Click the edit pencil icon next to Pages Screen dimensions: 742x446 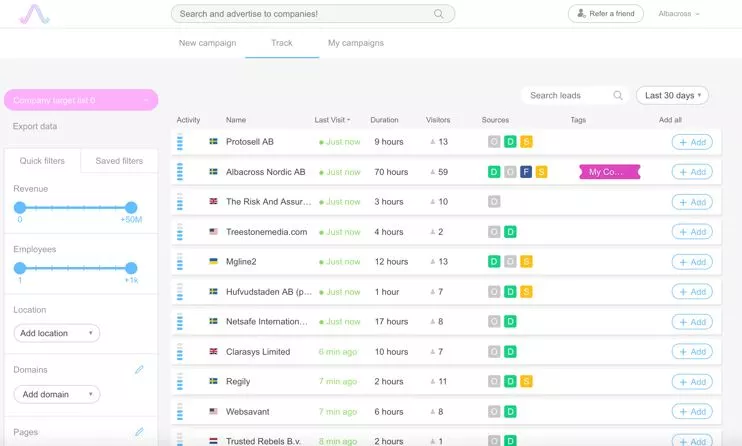click(x=139, y=432)
